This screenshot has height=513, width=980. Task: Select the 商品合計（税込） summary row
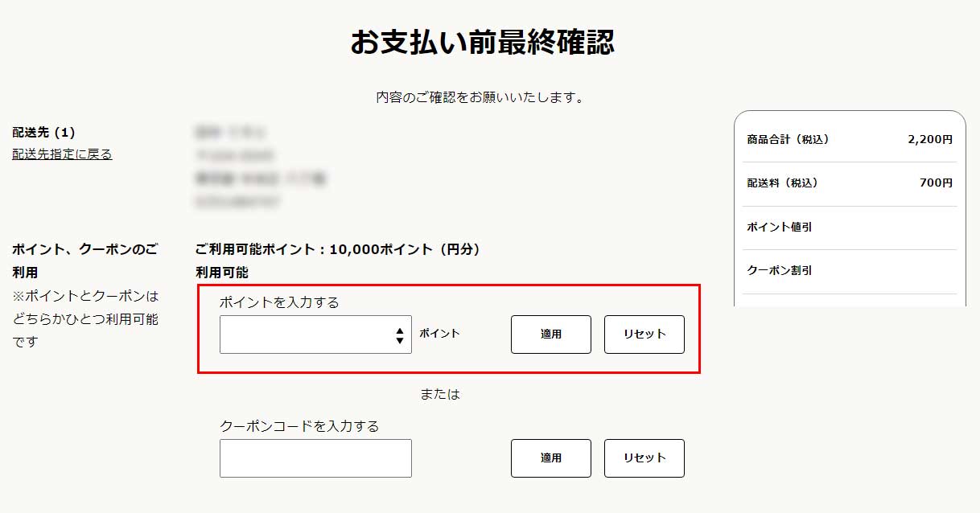(x=850, y=139)
